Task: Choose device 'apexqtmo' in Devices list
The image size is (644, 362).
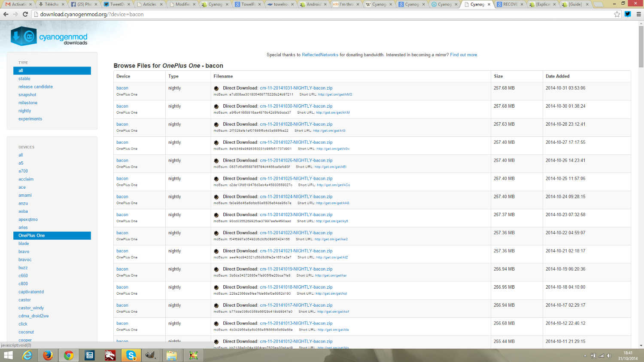Action: tap(28, 220)
